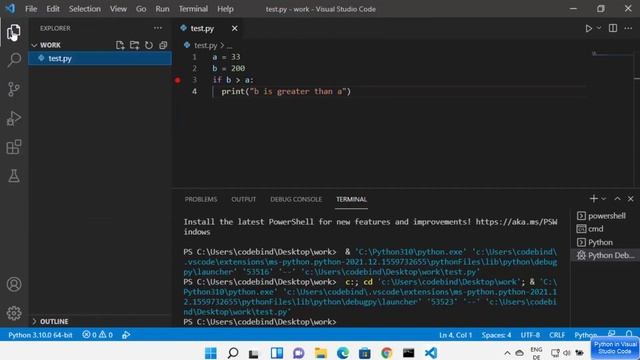Open the Terminal menu
Screen dimensions: 640x360
[193, 9]
